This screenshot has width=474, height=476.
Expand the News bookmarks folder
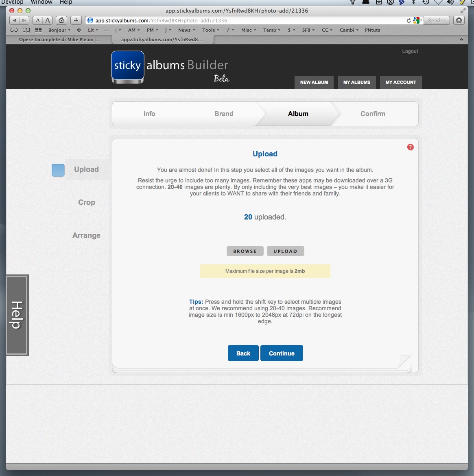(186, 30)
